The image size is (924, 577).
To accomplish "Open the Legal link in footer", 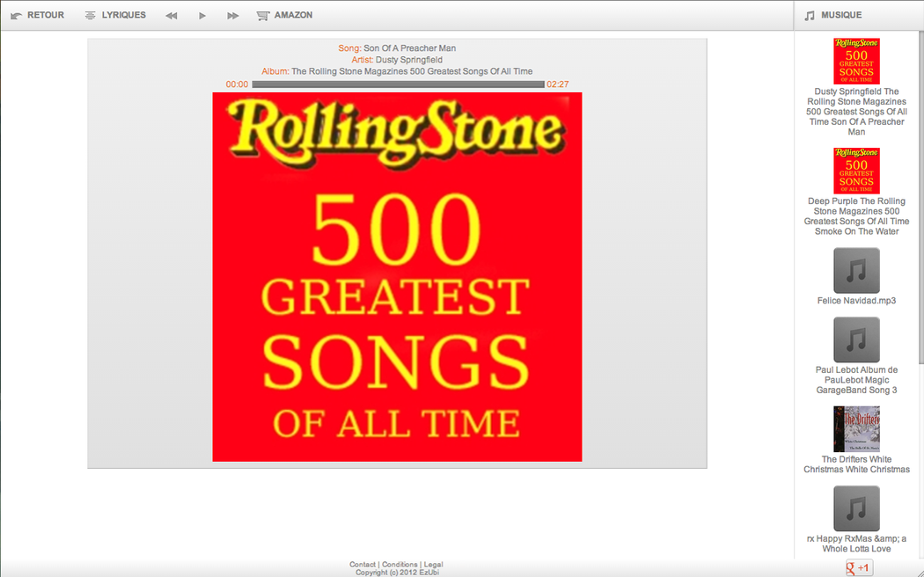I will [x=433, y=565].
